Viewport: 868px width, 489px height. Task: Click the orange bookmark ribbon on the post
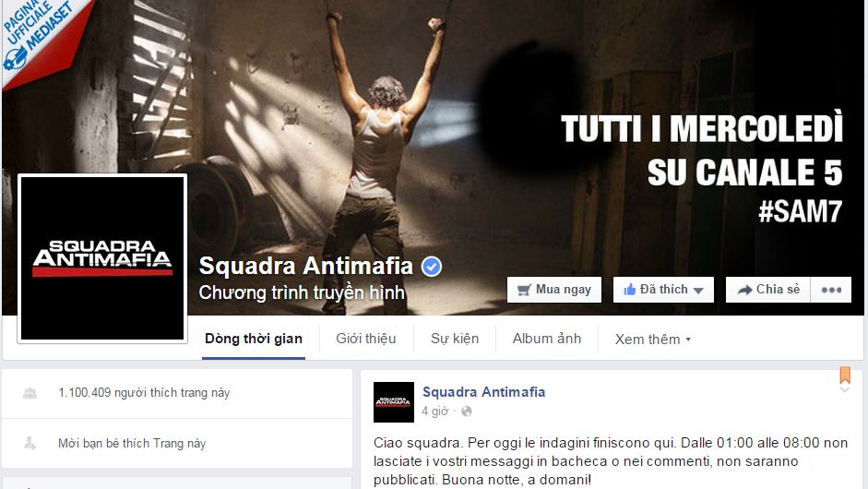coord(845,375)
